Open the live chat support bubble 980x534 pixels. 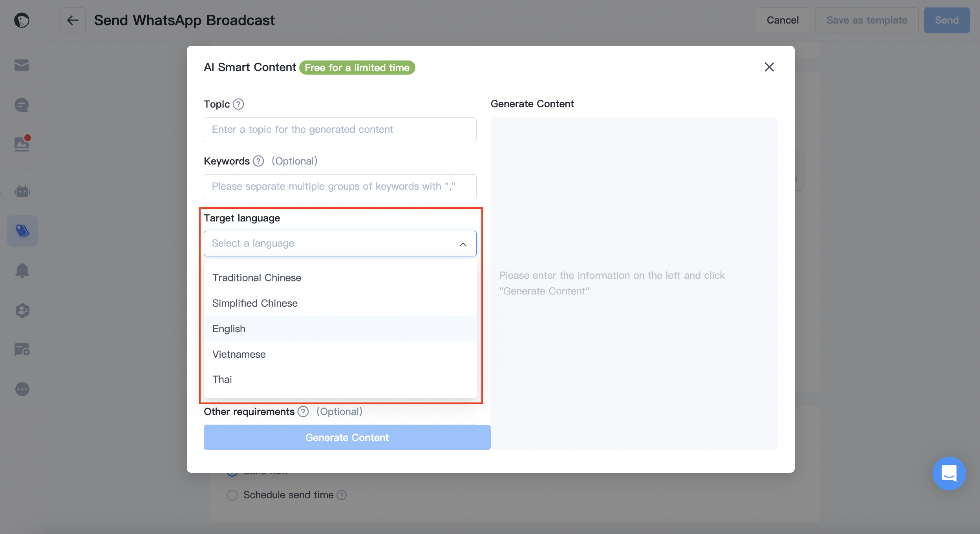pos(949,473)
